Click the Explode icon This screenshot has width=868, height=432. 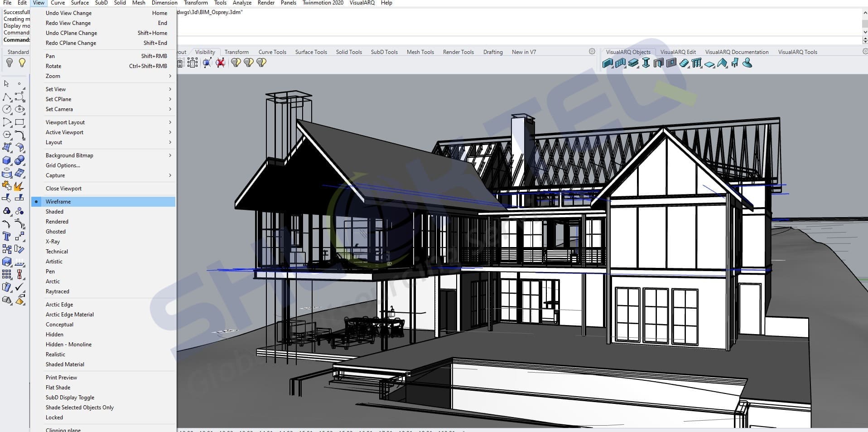point(19,186)
